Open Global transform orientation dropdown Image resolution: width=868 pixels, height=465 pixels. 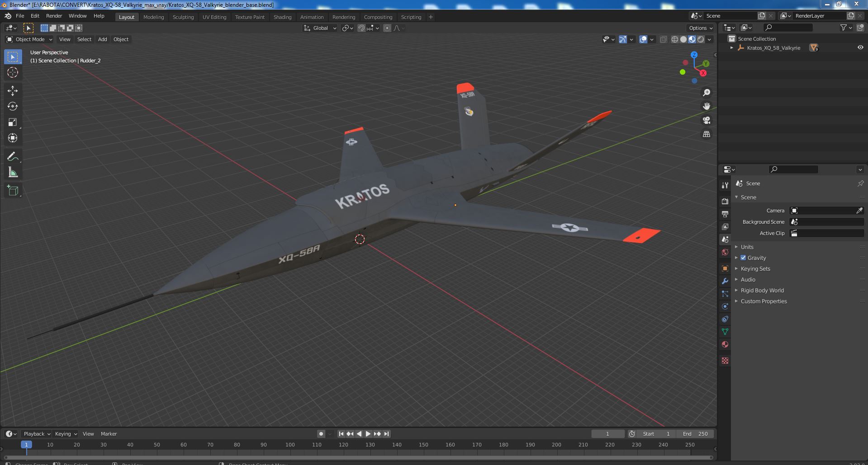pos(320,28)
